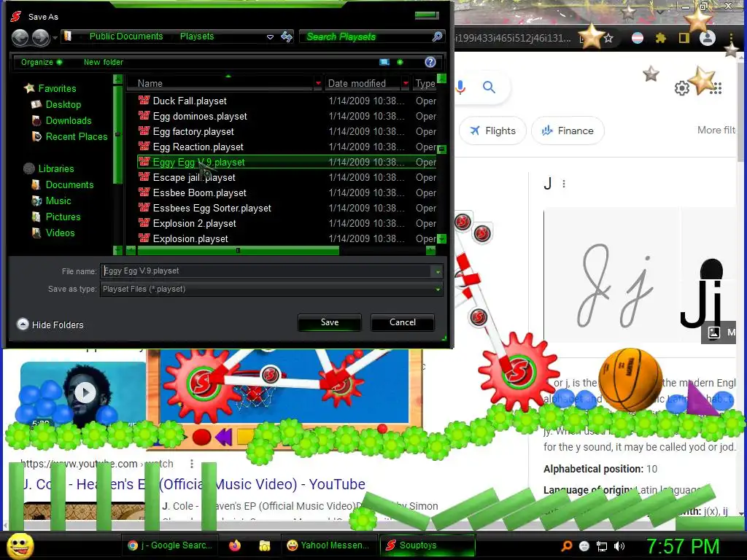Click the refresh icon next to address path
Viewport: 747px width, 560px height.
(x=286, y=36)
